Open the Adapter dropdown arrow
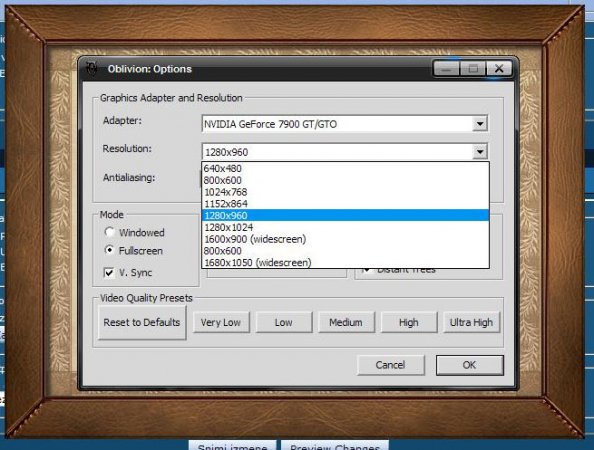The height and width of the screenshot is (450, 594). 480,124
